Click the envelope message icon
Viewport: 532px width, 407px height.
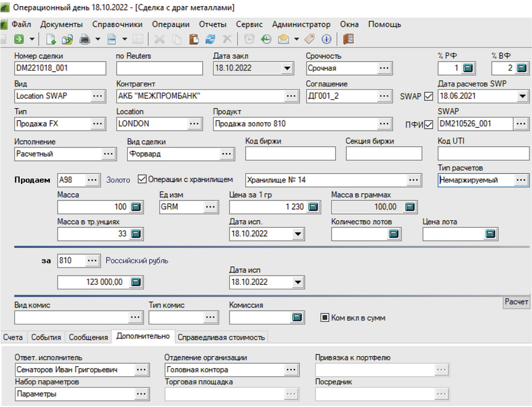pos(284,39)
